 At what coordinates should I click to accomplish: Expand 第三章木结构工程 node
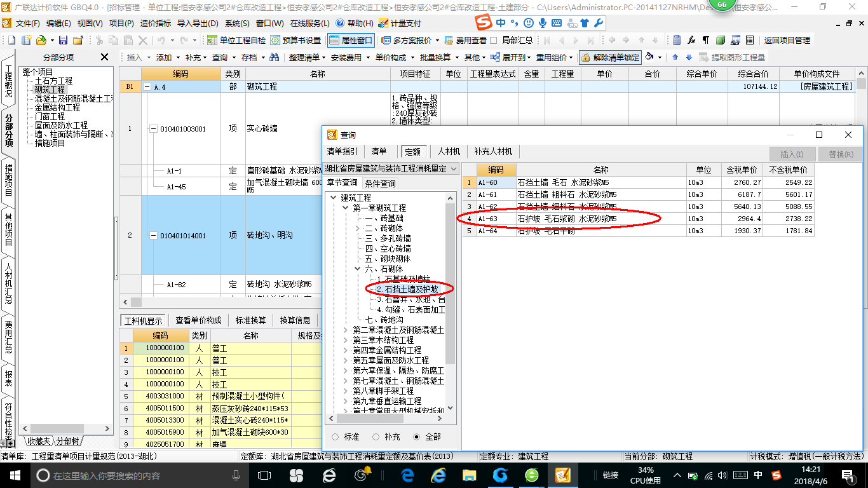(x=346, y=341)
